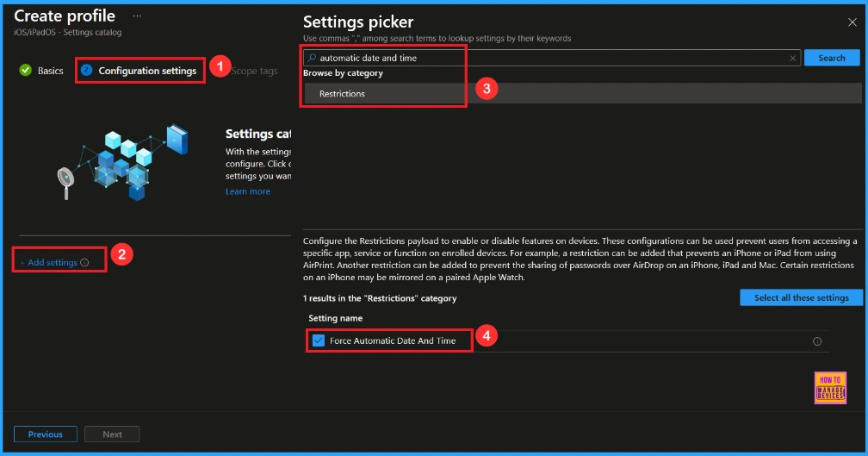Click into the settings search input field
The image size is (868, 456).
(551, 58)
